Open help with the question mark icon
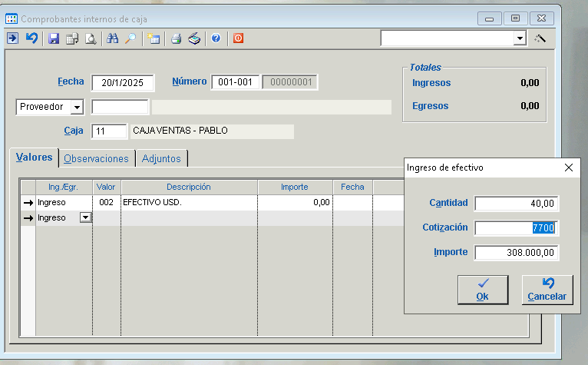 click(216, 38)
